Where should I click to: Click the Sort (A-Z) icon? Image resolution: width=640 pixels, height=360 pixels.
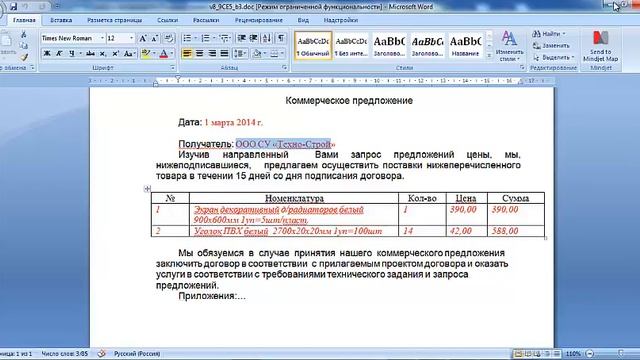(267, 38)
